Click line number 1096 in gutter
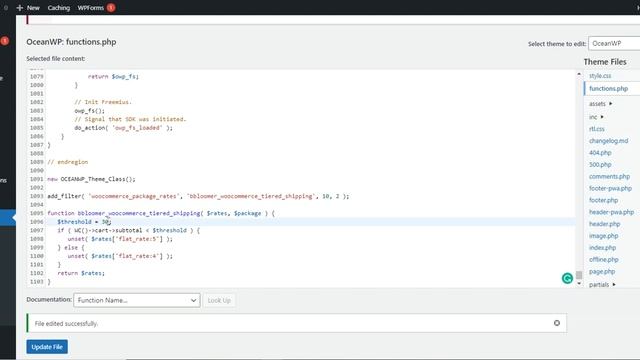The width and height of the screenshot is (640, 360). [x=37, y=222]
